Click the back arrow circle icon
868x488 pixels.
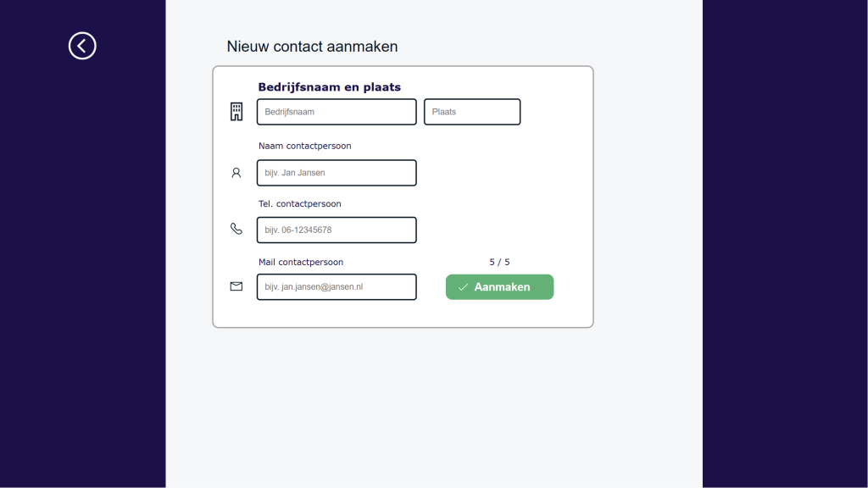coord(82,46)
